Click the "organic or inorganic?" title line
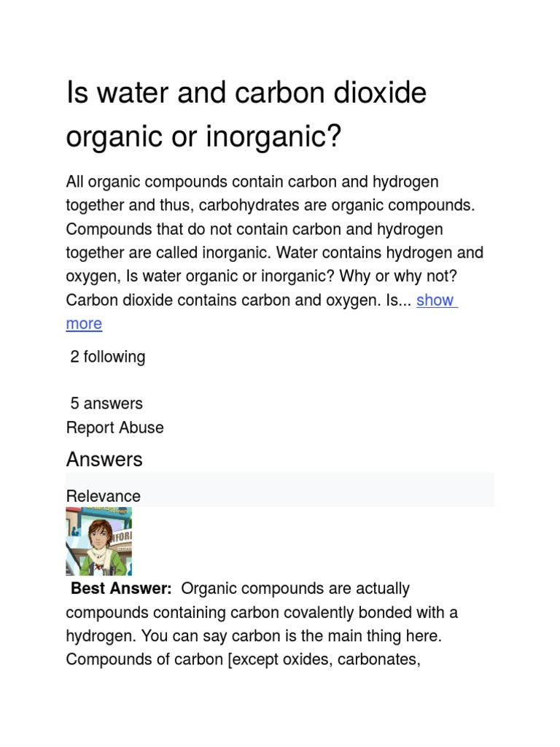Screen dimensions: 560x747 [x=203, y=136]
